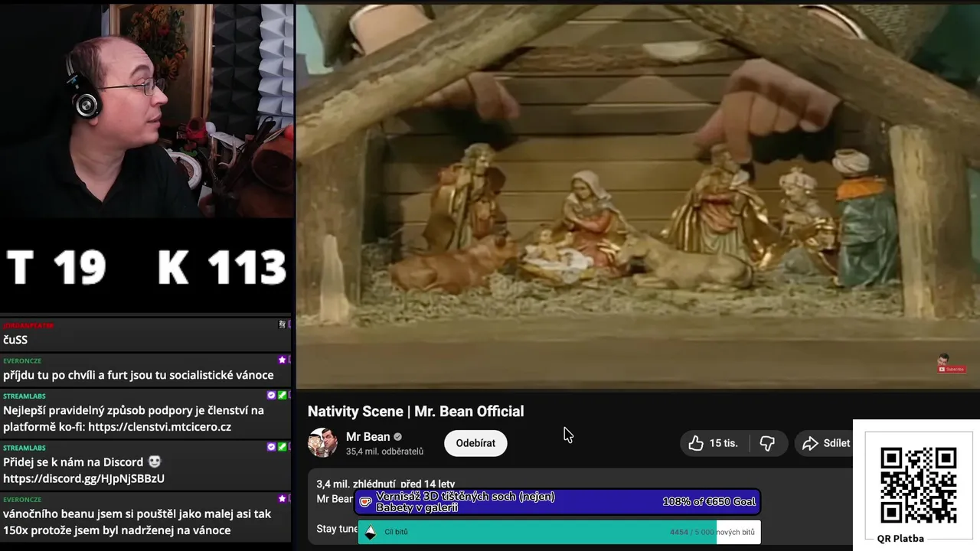
Task: Click the QR Platba code
Action: pyautogui.click(x=918, y=485)
